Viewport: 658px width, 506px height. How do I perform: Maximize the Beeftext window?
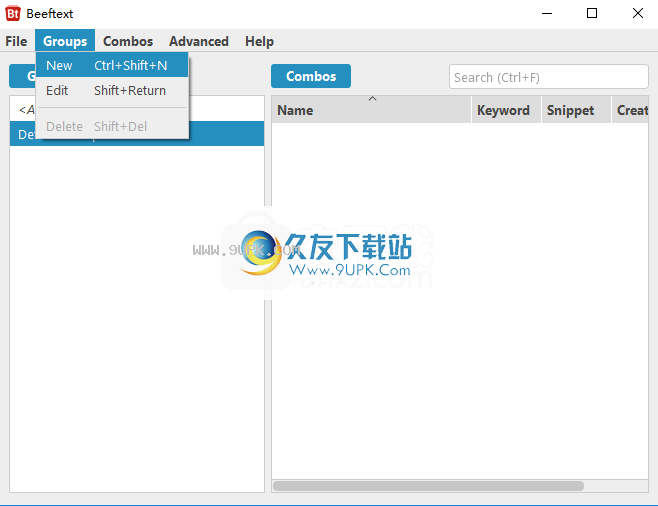[x=592, y=13]
